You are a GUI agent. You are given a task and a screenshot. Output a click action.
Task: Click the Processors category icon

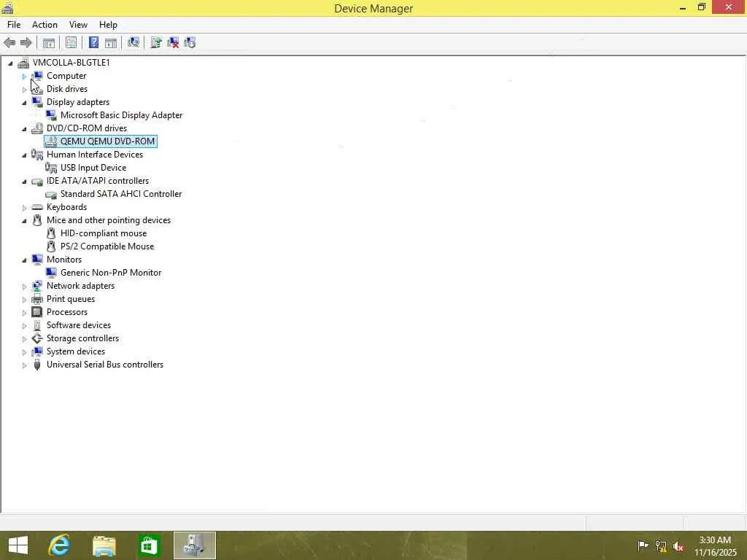click(x=37, y=312)
